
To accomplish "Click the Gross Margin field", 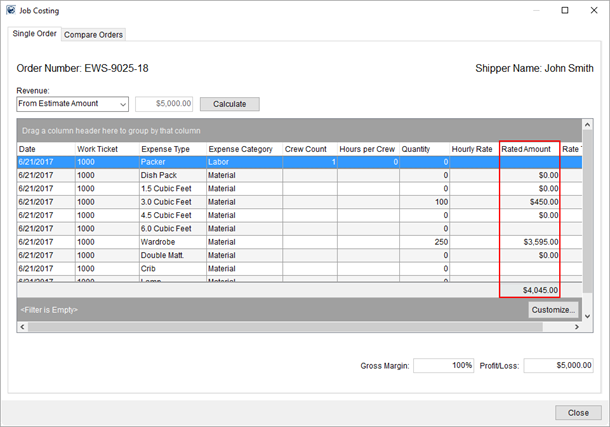I will point(443,366).
